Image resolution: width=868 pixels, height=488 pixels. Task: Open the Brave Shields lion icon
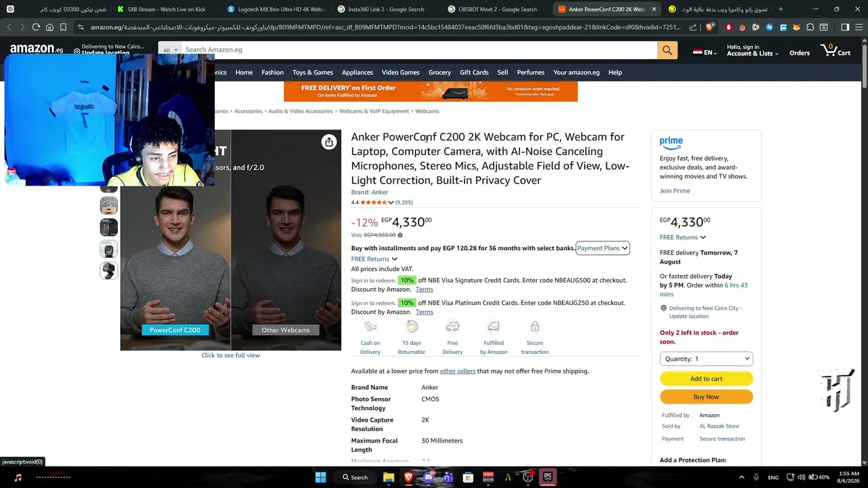coord(710,27)
